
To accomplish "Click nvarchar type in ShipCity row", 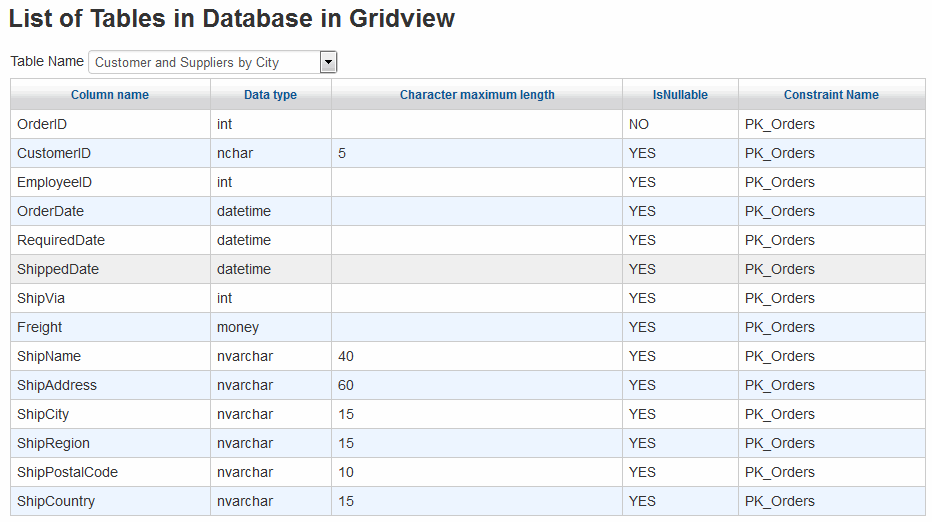I will 271,414.
